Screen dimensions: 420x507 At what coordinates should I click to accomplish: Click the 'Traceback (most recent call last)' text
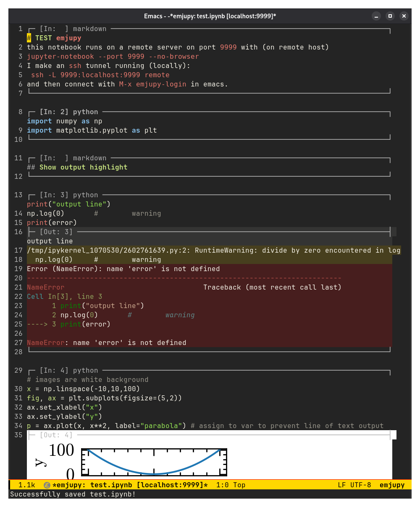point(273,287)
